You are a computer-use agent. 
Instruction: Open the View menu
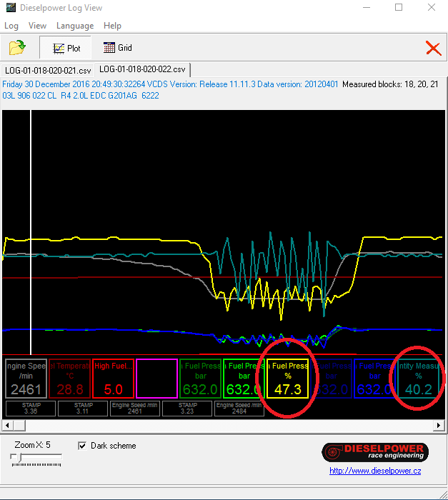[x=37, y=26]
